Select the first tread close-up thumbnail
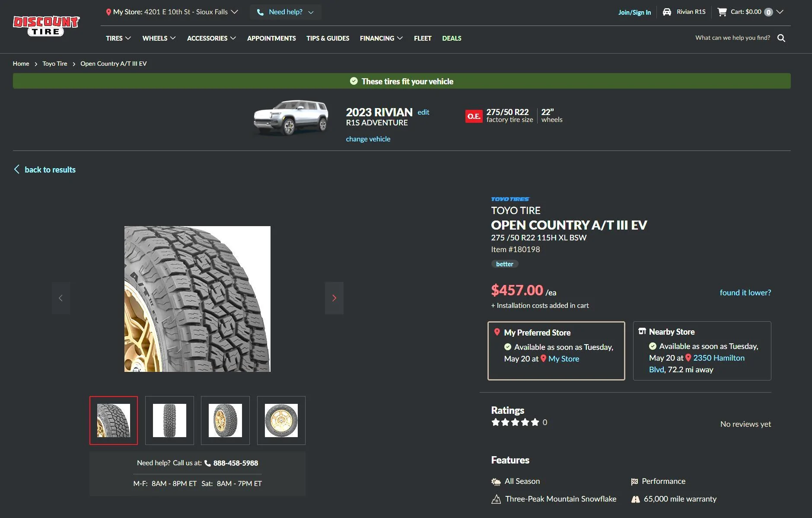812x518 pixels. pos(114,420)
